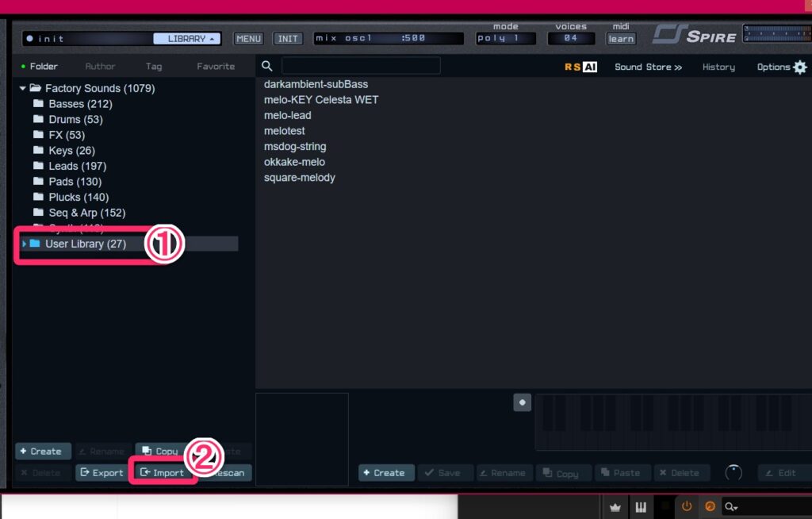
Task: Switch to the Author tab
Action: pos(100,67)
